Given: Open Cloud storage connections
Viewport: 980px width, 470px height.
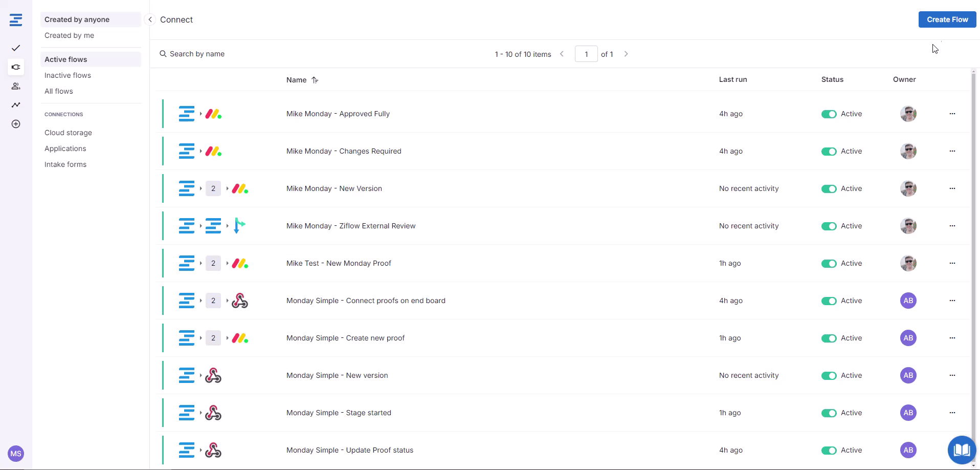Looking at the screenshot, I should [68, 133].
